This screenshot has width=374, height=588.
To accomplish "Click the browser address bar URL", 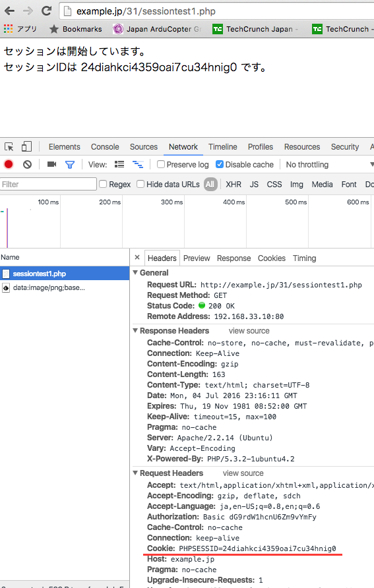I will tap(146, 11).
